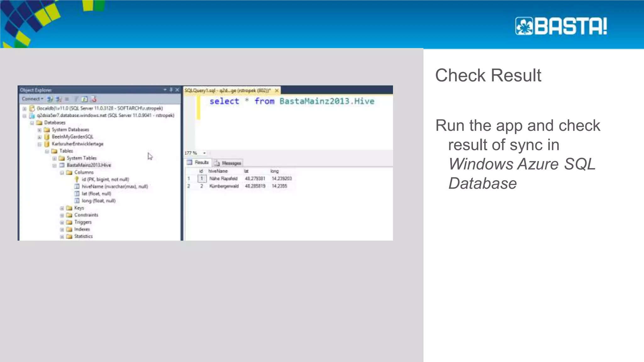Expand the Triggers node
Viewport: 644px width, 362px height.
click(62, 222)
